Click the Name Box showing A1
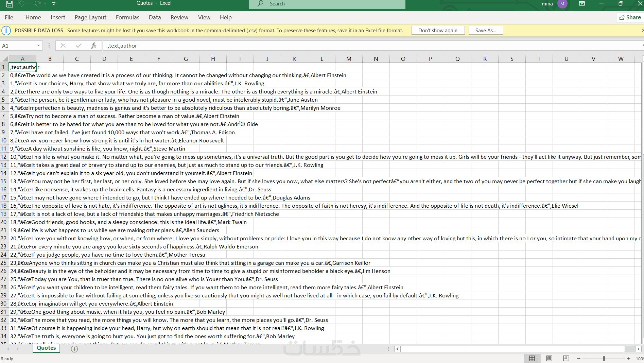 18,46
